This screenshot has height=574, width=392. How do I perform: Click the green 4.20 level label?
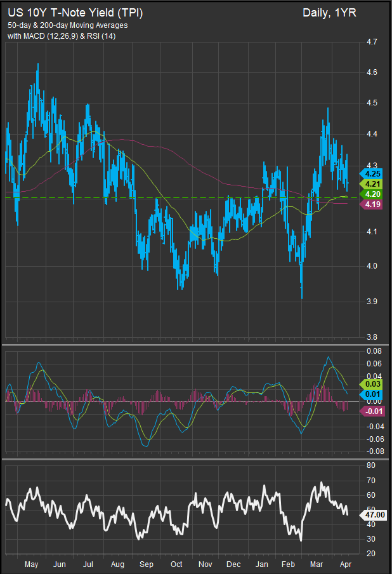372,194
